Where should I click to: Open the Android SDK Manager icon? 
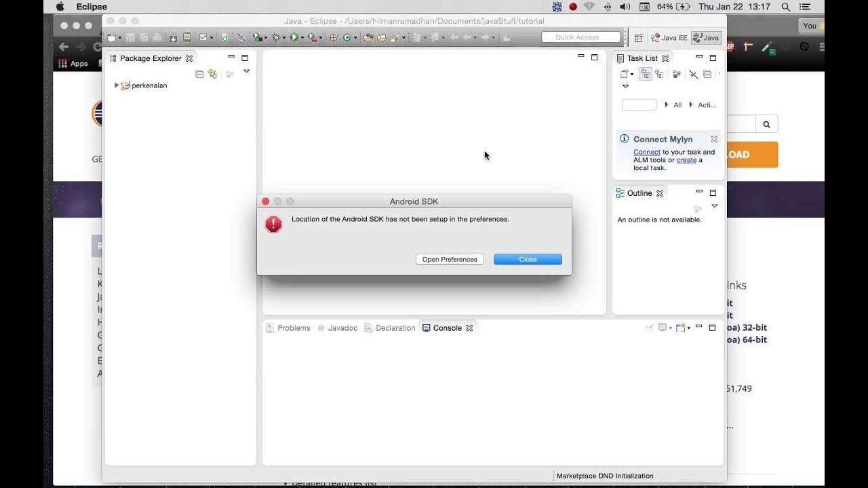click(x=173, y=38)
